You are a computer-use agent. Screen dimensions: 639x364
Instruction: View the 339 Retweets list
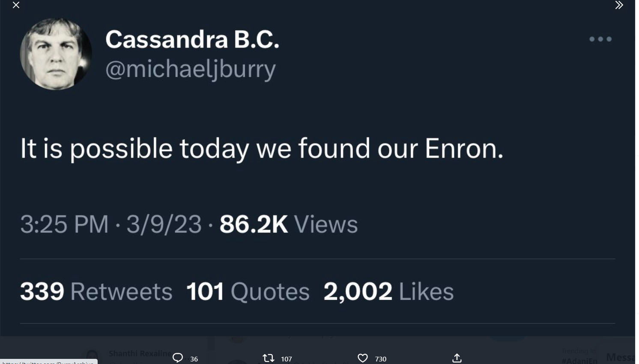click(96, 292)
